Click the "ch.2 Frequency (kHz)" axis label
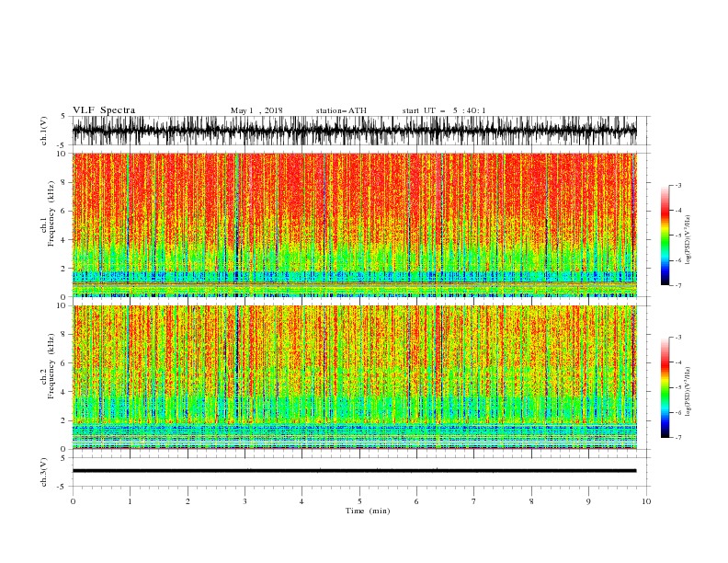 point(48,366)
